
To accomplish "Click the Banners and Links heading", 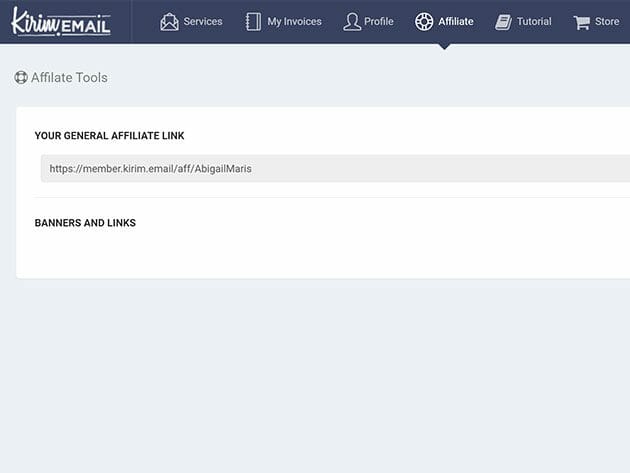I will (85, 223).
